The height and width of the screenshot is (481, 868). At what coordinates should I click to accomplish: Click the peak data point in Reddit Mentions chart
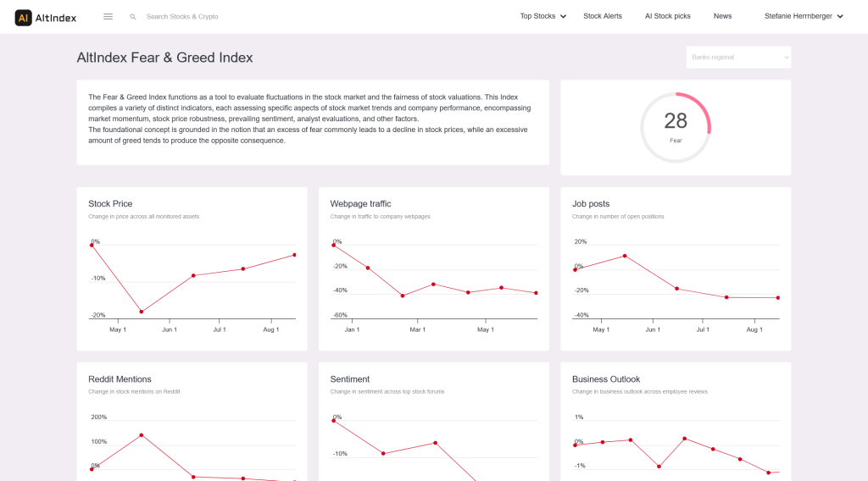click(142, 435)
